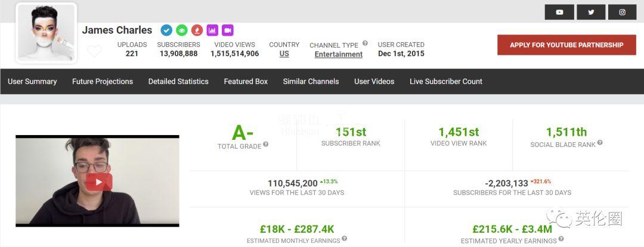Screen dimensions: 644x247
Task: Open the YouTube channel icon button
Action: click(559, 12)
